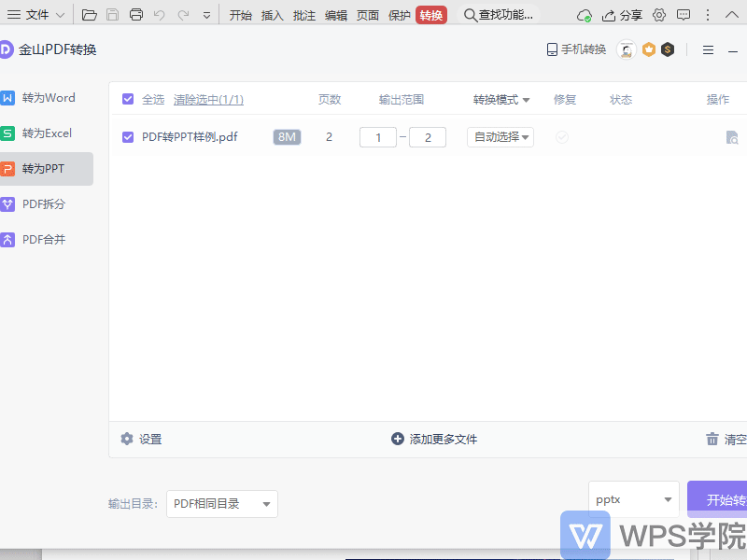Select 转为Word in the sidebar
This screenshot has width=747, height=560.
tap(47, 98)
